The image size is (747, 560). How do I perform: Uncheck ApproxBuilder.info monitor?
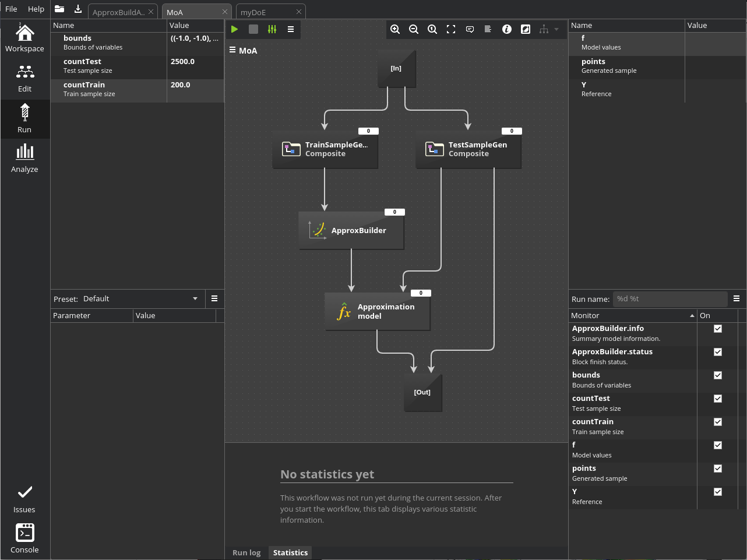coord(718,329)
